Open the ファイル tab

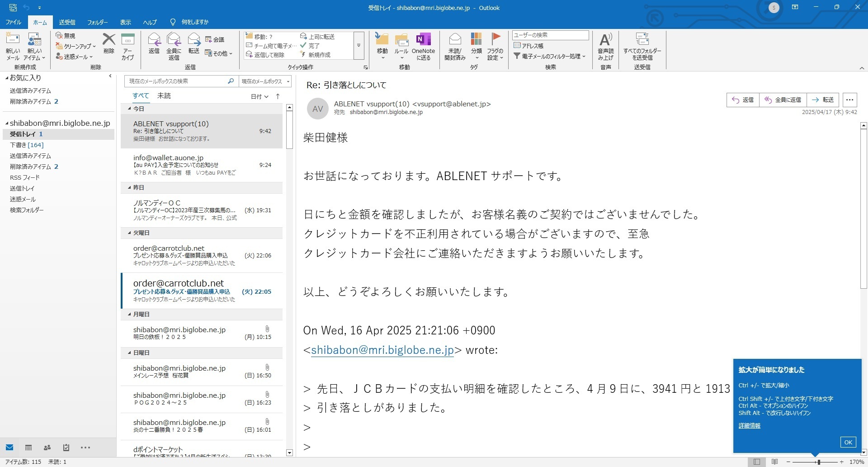click(13, 22)
